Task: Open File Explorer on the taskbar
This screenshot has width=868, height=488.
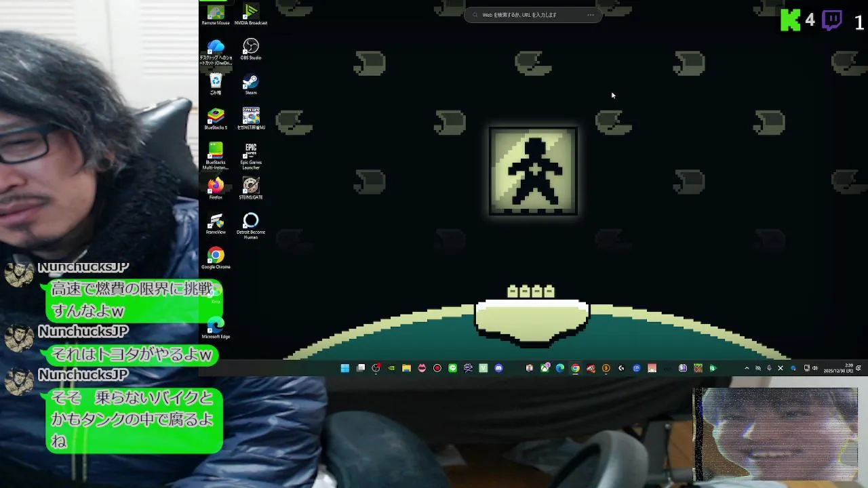Action: click(406, 368)
